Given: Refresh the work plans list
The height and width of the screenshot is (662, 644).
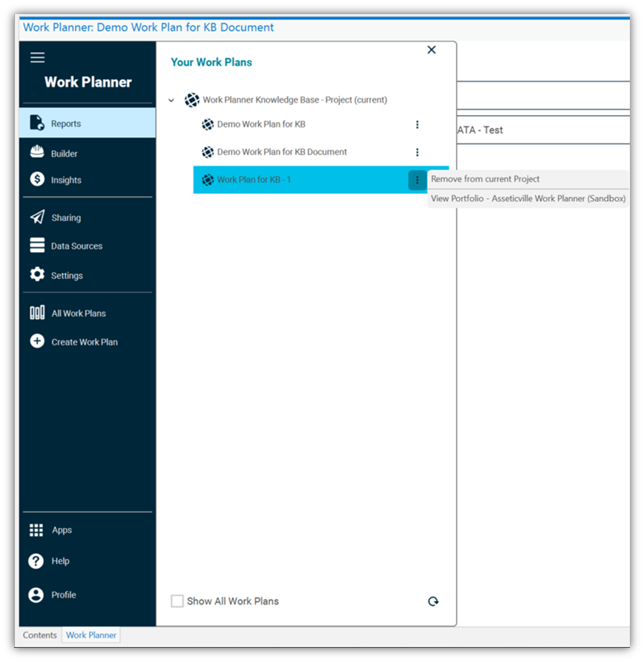Looking at the screenshot, I should coord(434,601).
